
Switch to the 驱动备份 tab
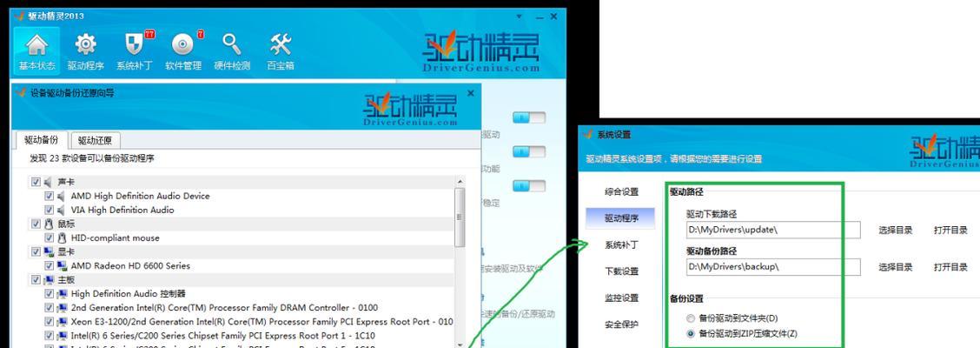tap(41, 139)
